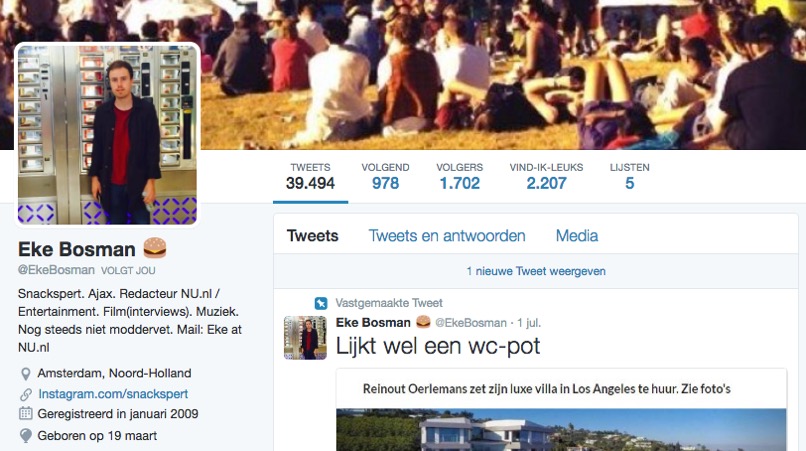806x451 pixels.
Task: Click hamburger emoji in pinned tweet header
Action: click(x=423, y=322)
